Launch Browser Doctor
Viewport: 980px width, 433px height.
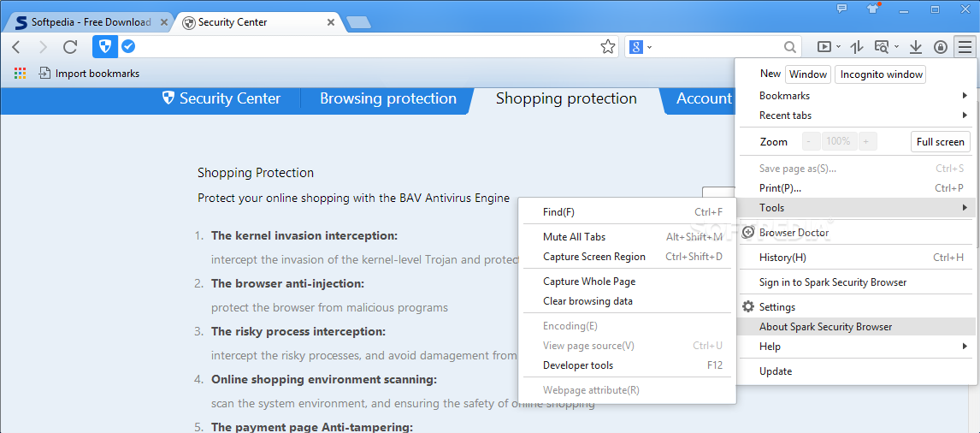tap(856, 232)
